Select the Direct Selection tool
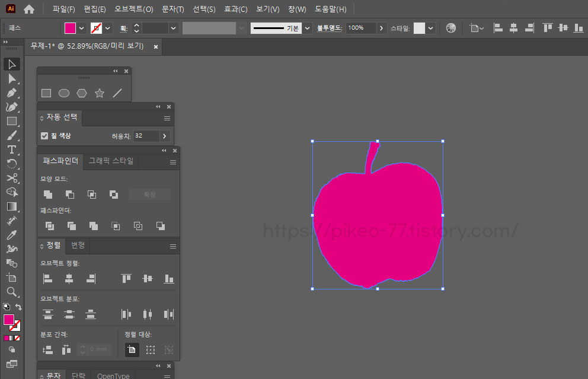The height and width of the screenshot is (379, 588). (12, 79)
